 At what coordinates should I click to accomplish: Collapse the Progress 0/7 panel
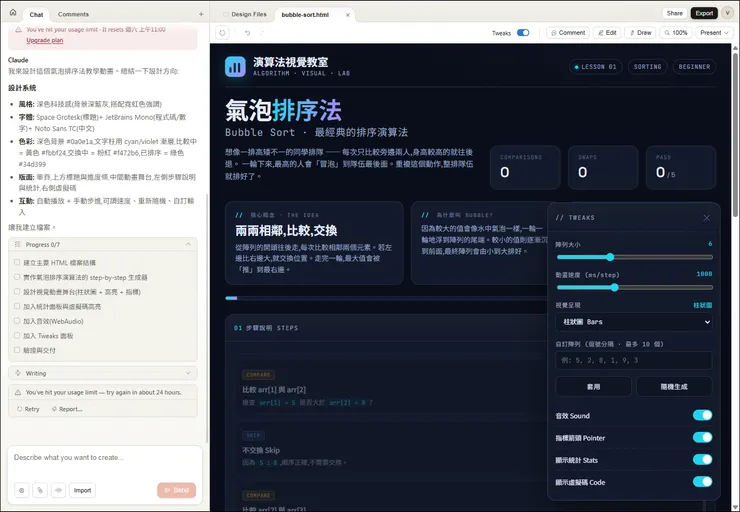188,244
